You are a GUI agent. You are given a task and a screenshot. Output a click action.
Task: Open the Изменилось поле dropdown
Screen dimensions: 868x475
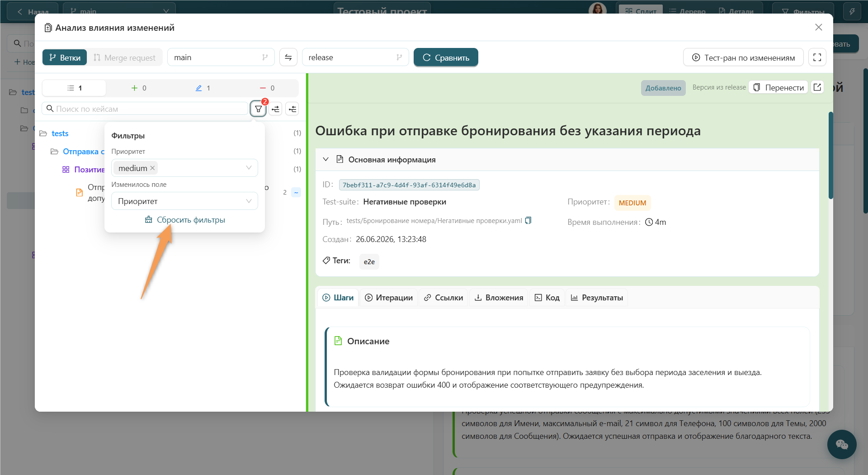(184, 201)
